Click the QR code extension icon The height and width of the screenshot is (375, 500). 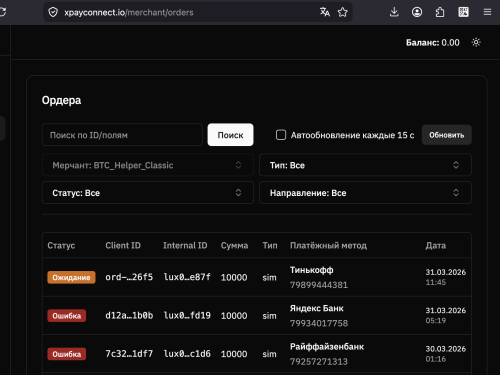click(463, 12)
